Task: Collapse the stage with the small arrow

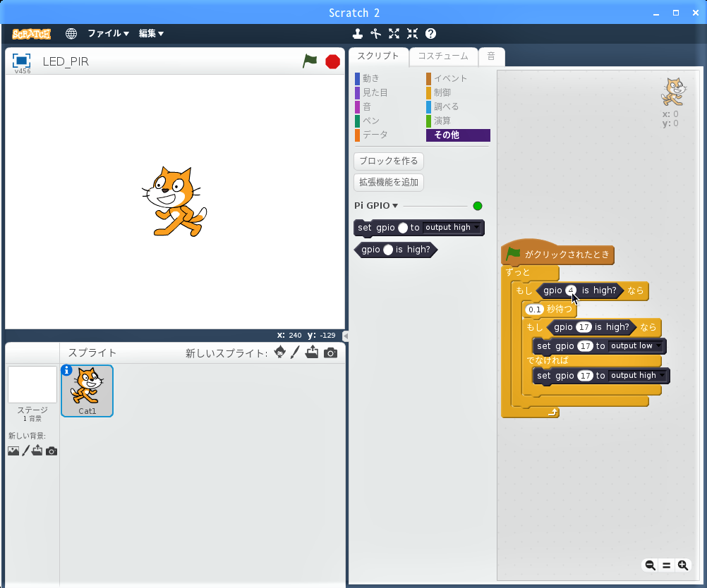Action: pyautogui.click(x=345, y=336)
